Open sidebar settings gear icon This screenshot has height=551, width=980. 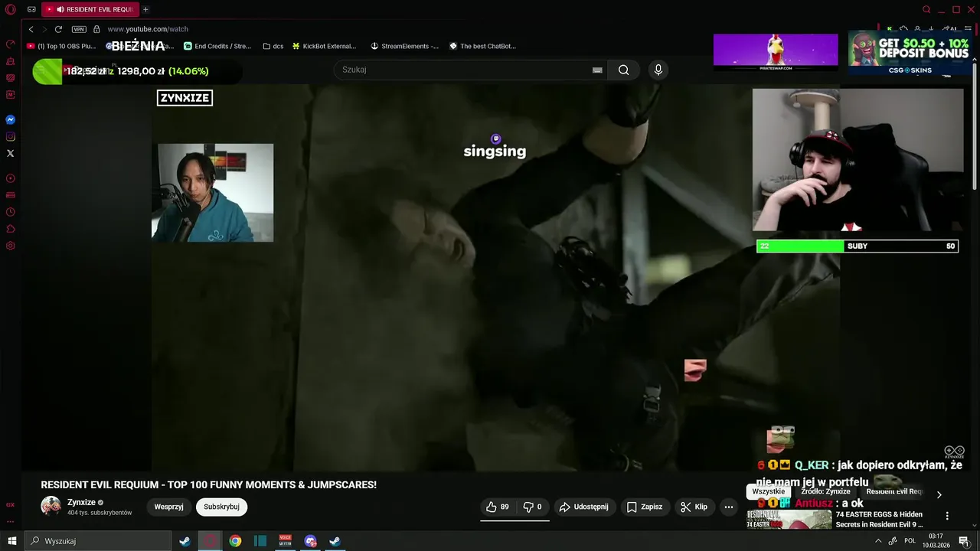click(11, 246)
